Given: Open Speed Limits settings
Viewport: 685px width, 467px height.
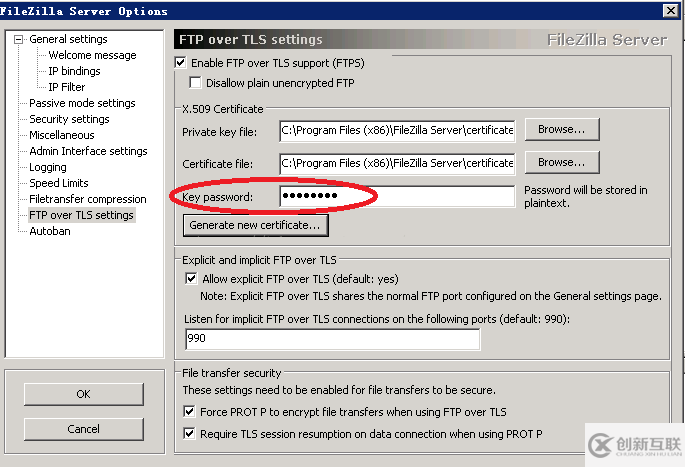Looking at the screenshot, I should click(59, 183).
